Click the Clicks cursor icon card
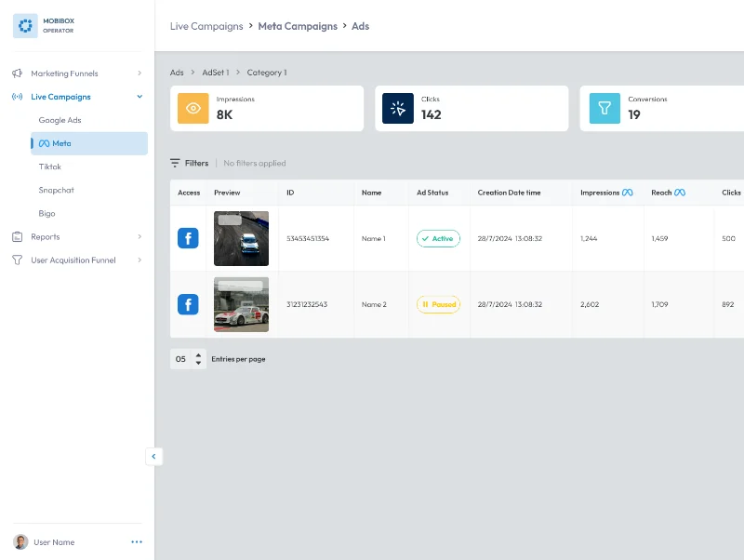 [397, 108]
